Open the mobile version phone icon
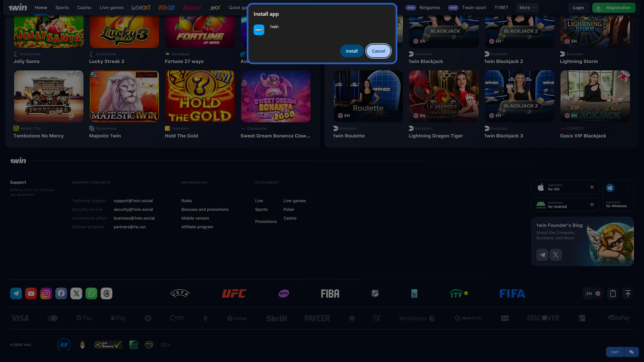Screen dimensions: 644x362 click(x=613, y=294)
